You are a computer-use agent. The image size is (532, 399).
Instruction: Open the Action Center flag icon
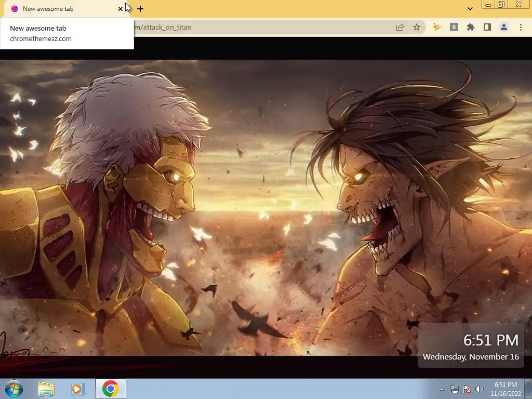pos(467,389)
